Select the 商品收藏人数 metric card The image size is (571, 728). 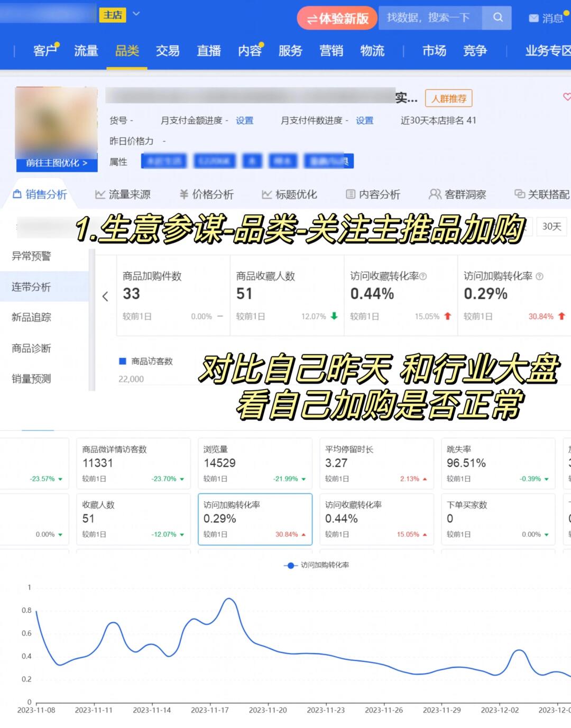(x=287, y=296)
